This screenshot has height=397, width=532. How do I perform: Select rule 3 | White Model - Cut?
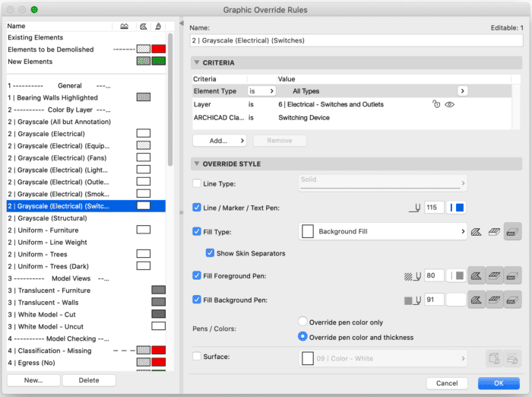(86, 314)
